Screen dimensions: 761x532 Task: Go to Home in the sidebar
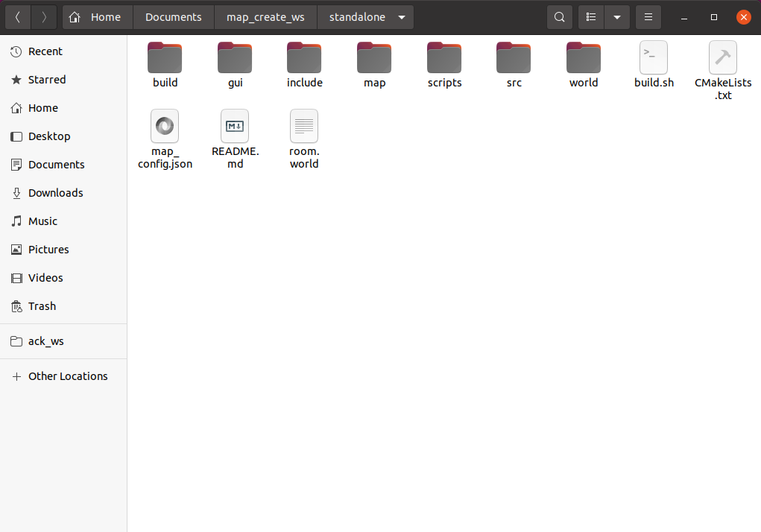(x=63, y=108)
